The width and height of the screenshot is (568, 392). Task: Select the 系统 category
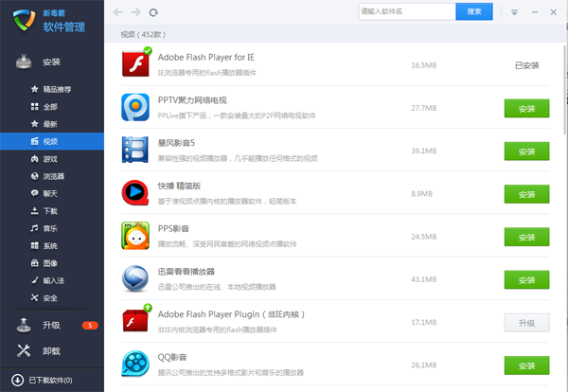[52, 245]
